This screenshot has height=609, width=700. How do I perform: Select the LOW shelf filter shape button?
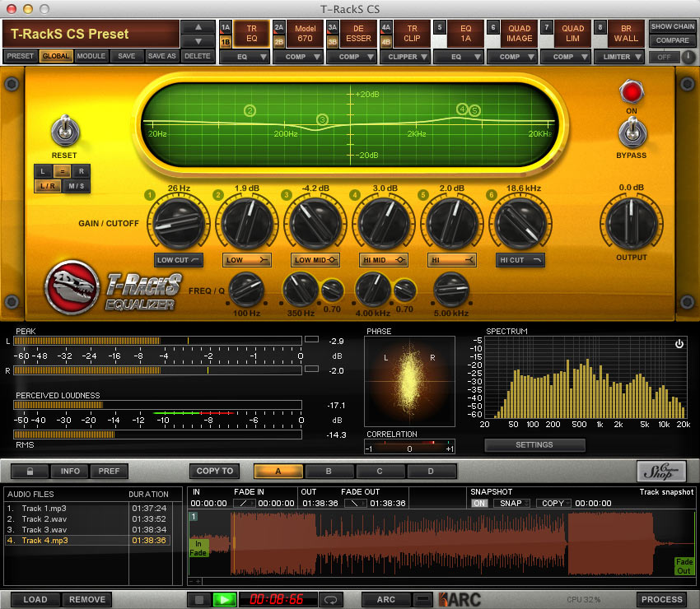[x=247, y=260]
